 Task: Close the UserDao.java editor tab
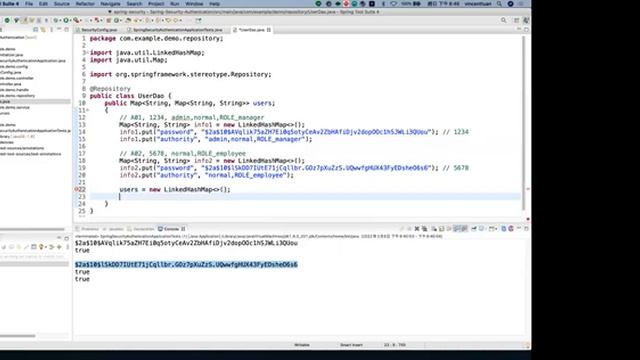[269, 30]
